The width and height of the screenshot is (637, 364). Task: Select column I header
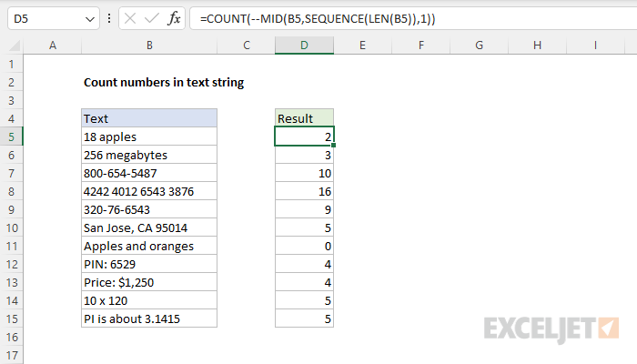point(595,45)
